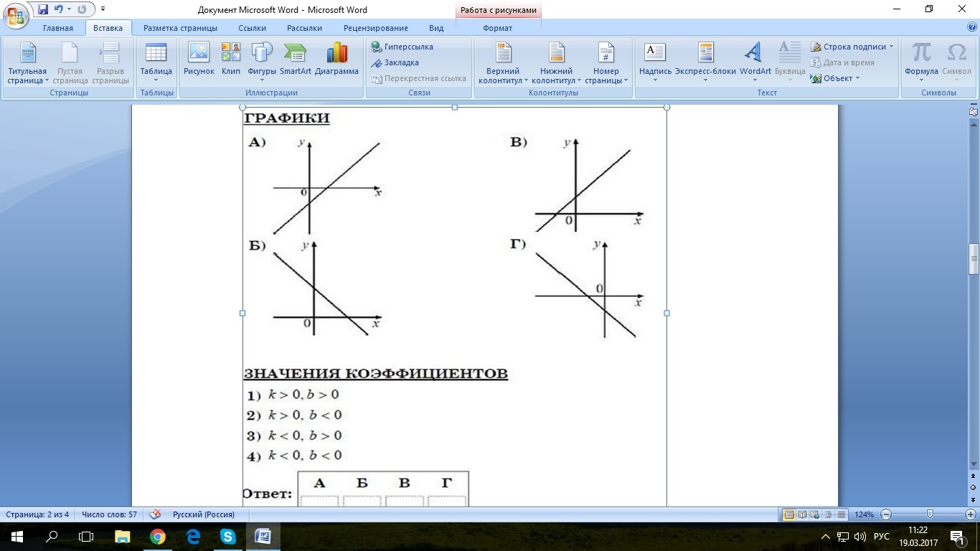Insert a chart using Диаграмма
Screen dimensions: 980x551
coord(336,59)
